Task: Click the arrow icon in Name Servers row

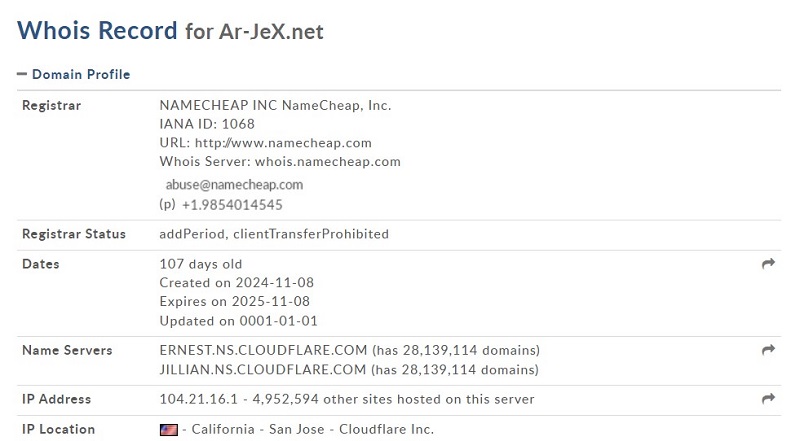Action: [x=768, y=350]
